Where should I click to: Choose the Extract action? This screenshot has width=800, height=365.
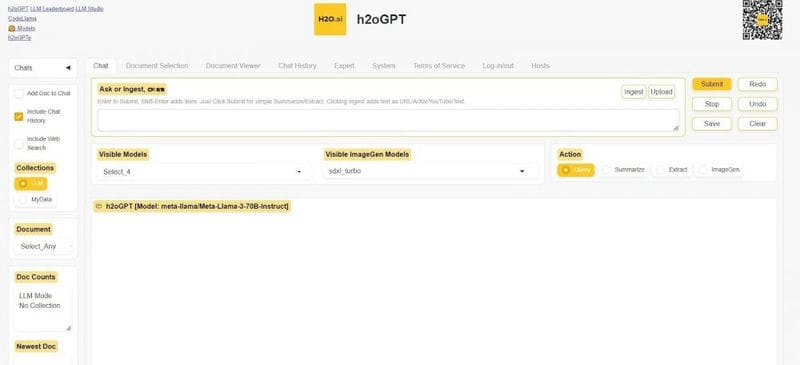click(672, 170)
